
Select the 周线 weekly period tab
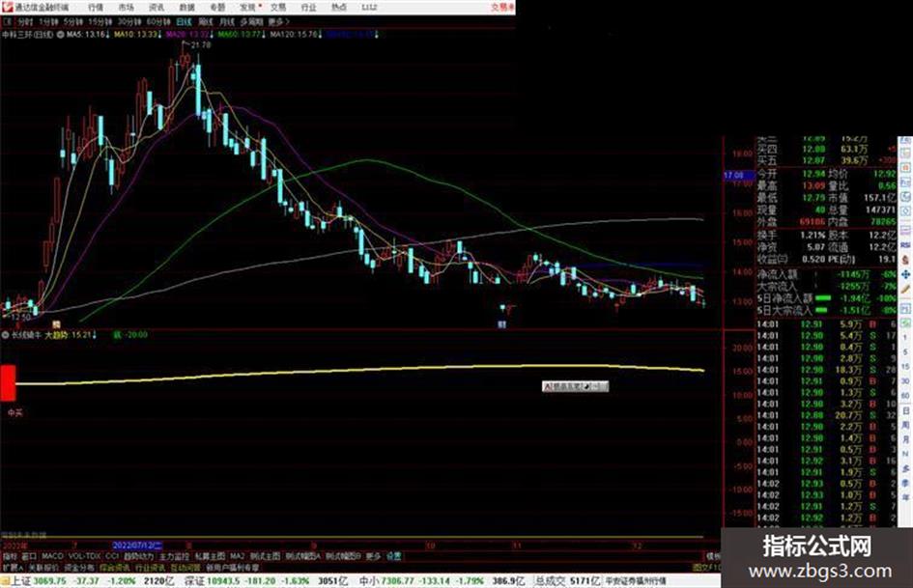(206, 21)
